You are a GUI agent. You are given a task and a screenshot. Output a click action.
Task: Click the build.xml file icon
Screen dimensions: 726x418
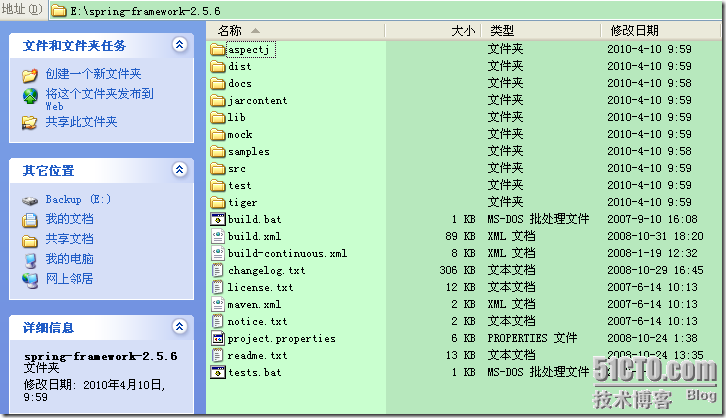[x=218, y=236]
